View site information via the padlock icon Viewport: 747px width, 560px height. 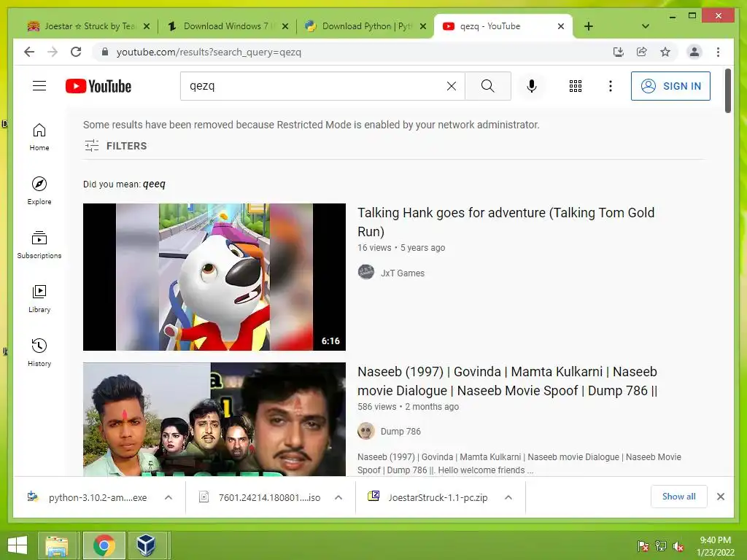(105, 52)
